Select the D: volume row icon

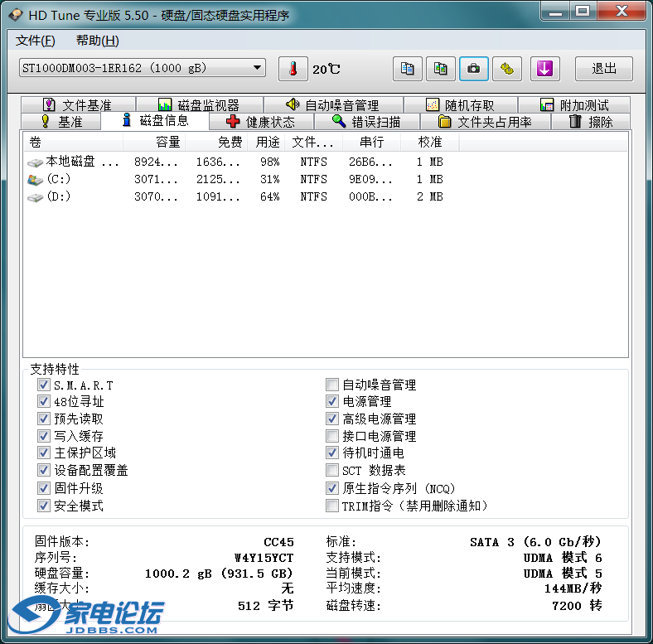click(x=36, y=197)
